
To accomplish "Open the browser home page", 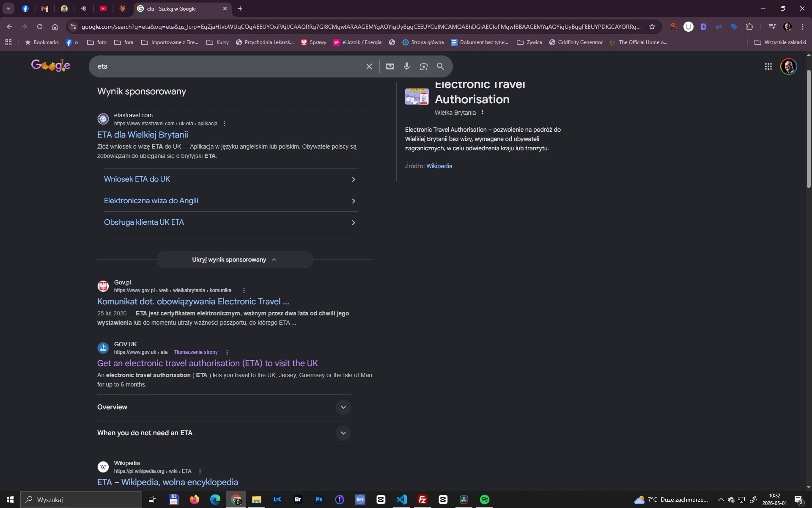I will (x=55, y=27).
